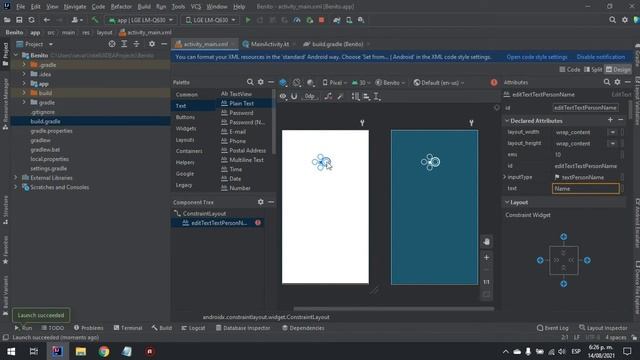Switch to build.gradle (Bento) tab
This screenshot has width=640, height=360.
(336, 44)
